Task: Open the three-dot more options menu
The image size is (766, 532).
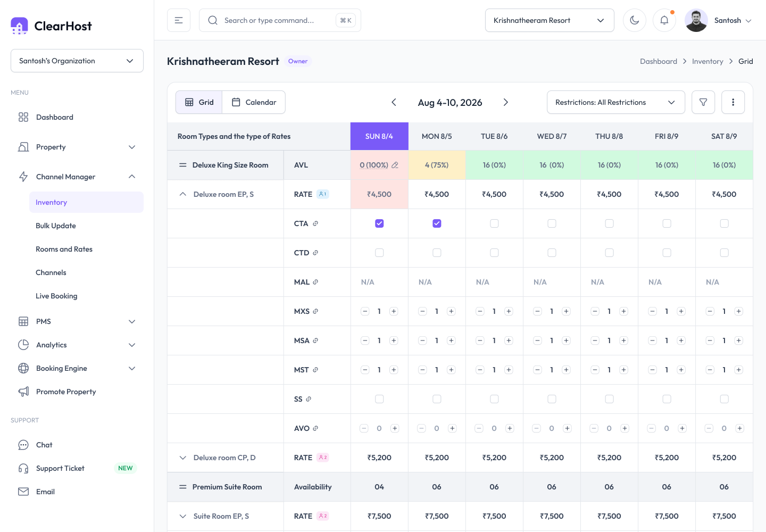Action: [x=733, y=102]
